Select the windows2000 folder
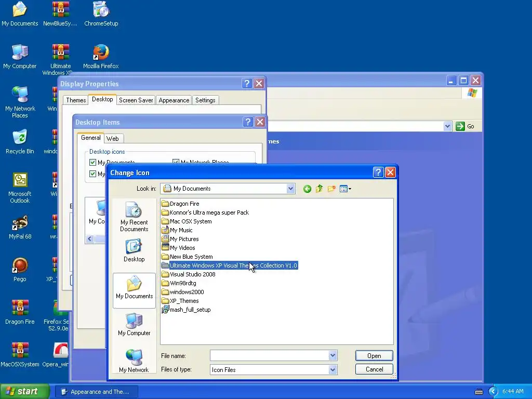532x399 pixels. coord(182,292)
